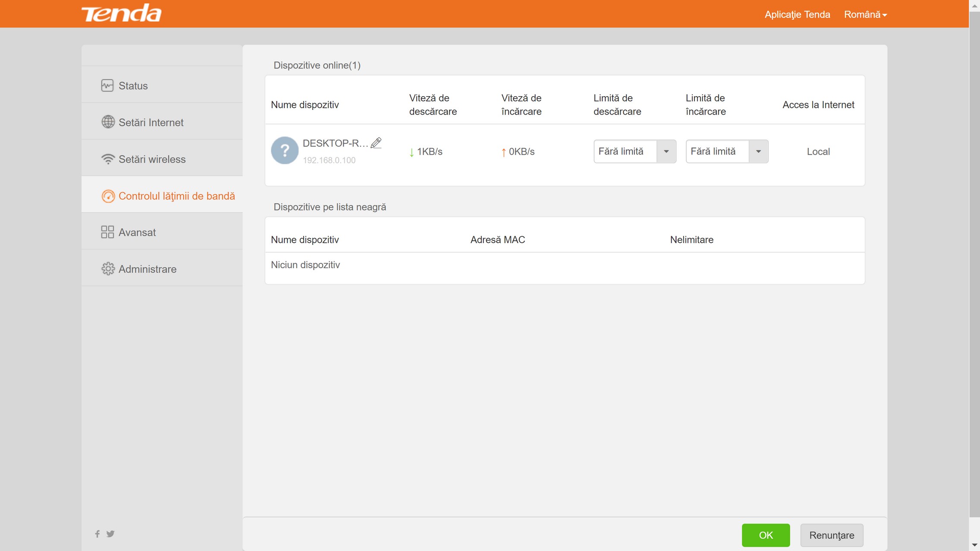
Task: Click the Tenda logo
Action: [121, 13]
